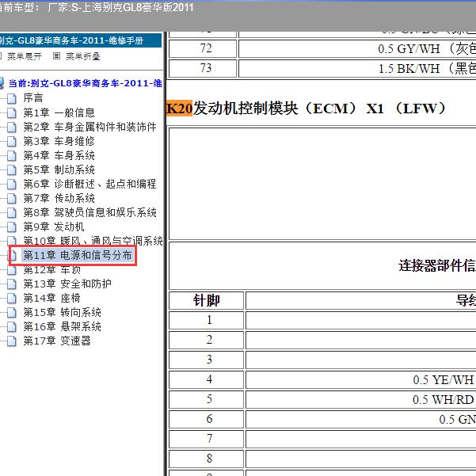Click the highlighted K20 heading text
This screenshot has height=476, width=476.
[x=180, y=109]
